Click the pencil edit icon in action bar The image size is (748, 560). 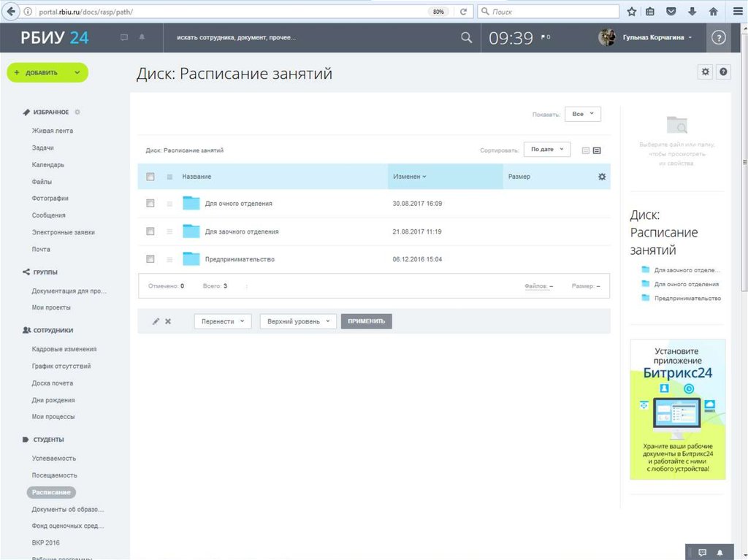click(x=156, y=321)
